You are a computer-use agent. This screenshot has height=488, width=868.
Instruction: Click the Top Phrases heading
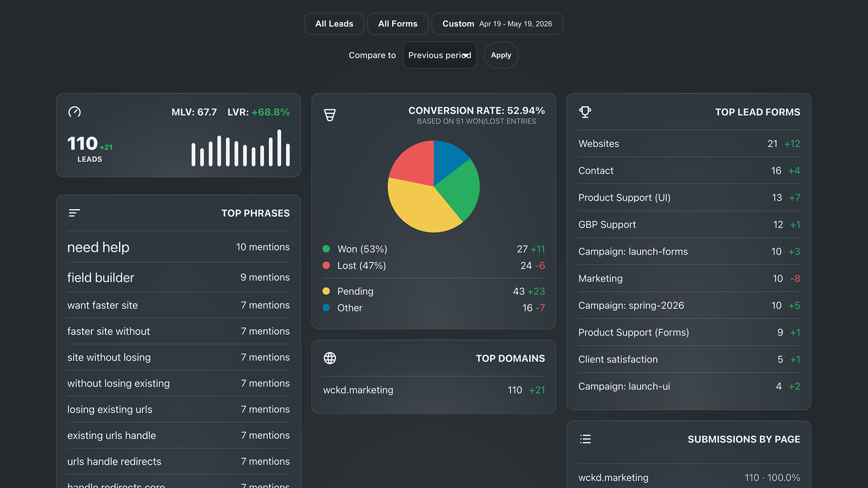click(255, 213)
